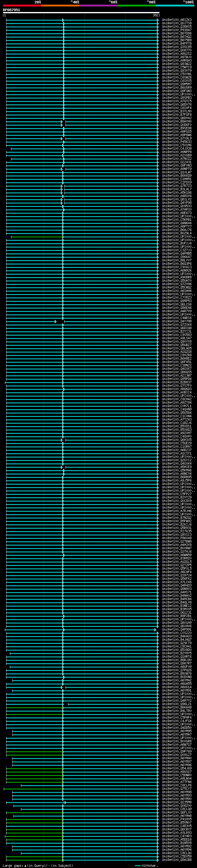Click the UniRef100_P41805 label
This screenshot has width=197, height=868.
coord(177,819)
